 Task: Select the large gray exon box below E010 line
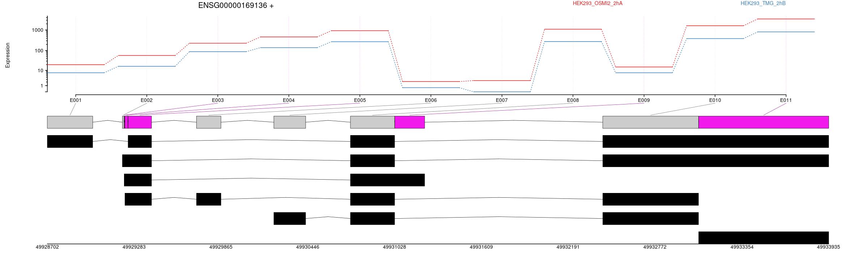point(650,122)
